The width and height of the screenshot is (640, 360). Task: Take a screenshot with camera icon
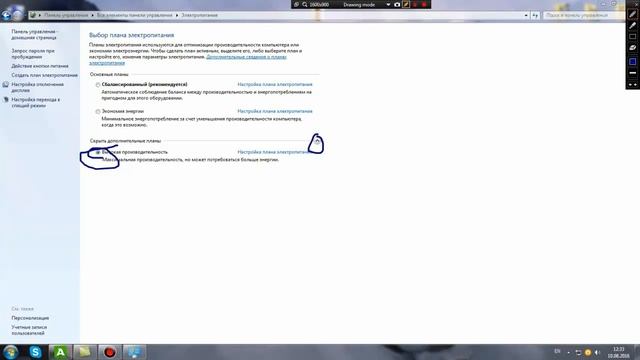click(397, 4)
